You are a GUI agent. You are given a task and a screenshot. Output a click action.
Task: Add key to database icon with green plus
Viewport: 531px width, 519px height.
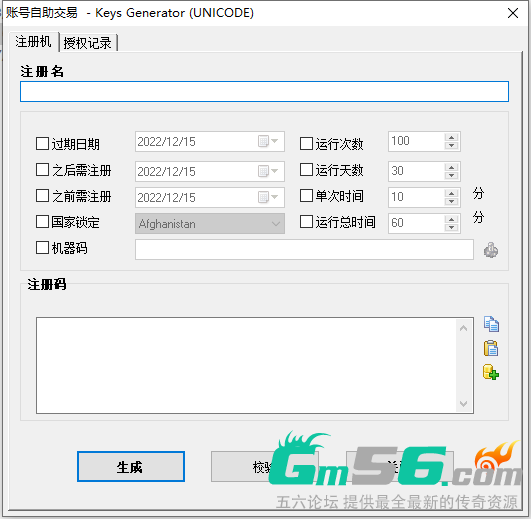[x=491, y=372]
